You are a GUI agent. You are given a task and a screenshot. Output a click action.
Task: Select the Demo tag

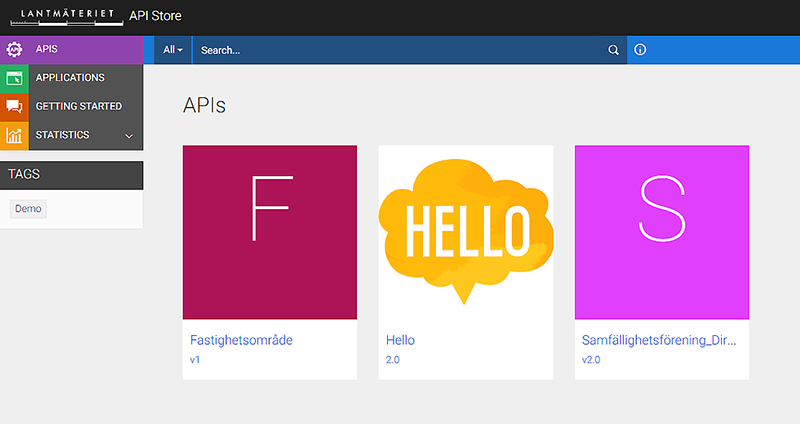(x=28, y=209)
